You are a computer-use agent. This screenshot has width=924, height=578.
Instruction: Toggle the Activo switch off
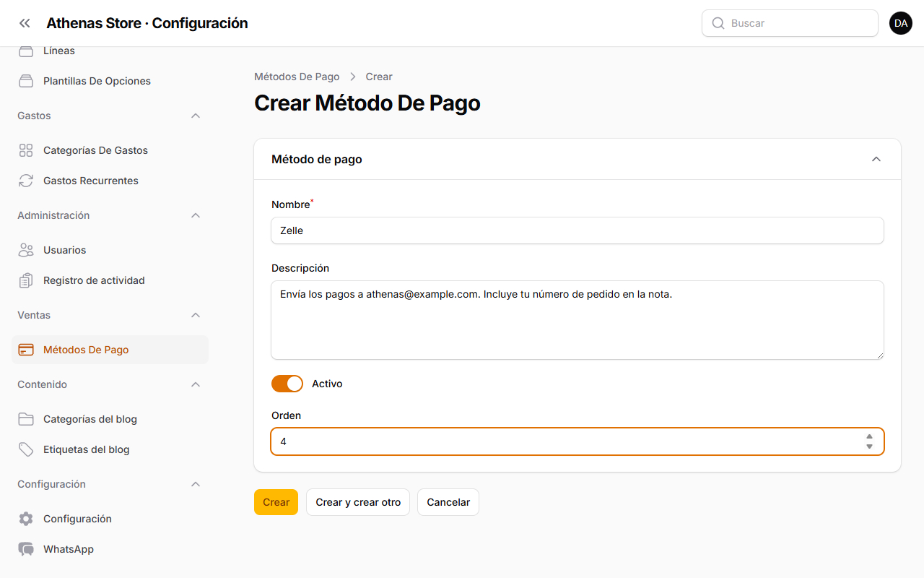click(x=287, y=384)
